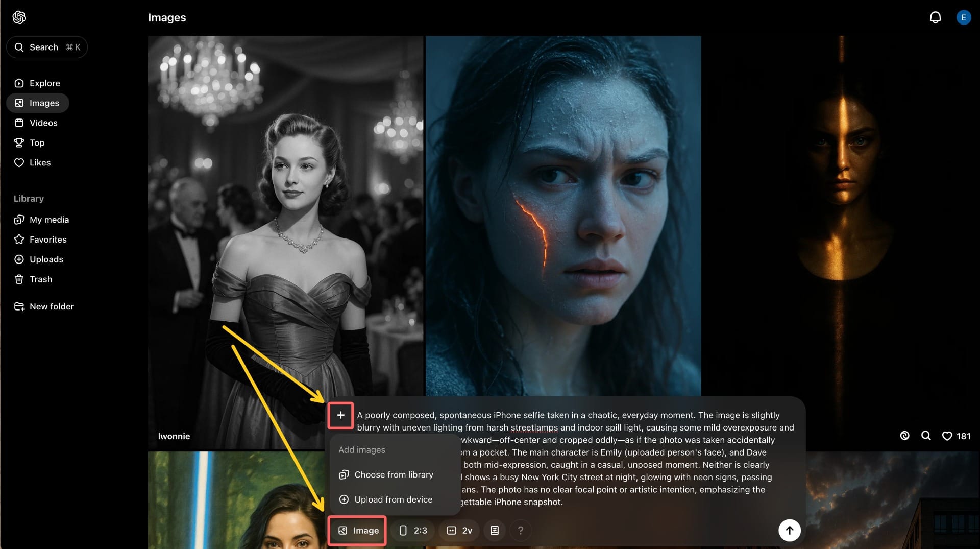Click the plus button to add images
The height and width of the screenshot is (549, 980).
tap(340, 415)
